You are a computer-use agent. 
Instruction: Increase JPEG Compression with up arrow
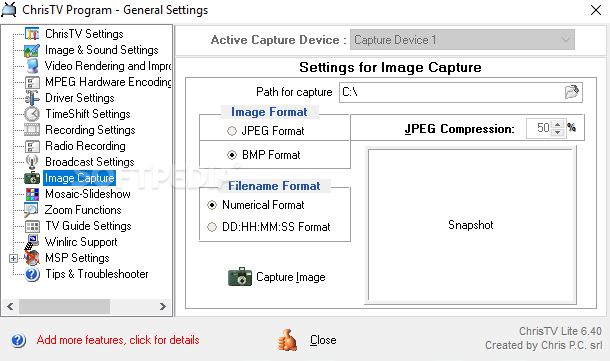click(x=558, y=124)
